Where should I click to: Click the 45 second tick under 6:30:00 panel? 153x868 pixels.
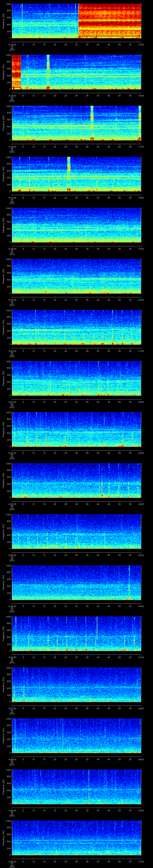[x=109, y=862]
